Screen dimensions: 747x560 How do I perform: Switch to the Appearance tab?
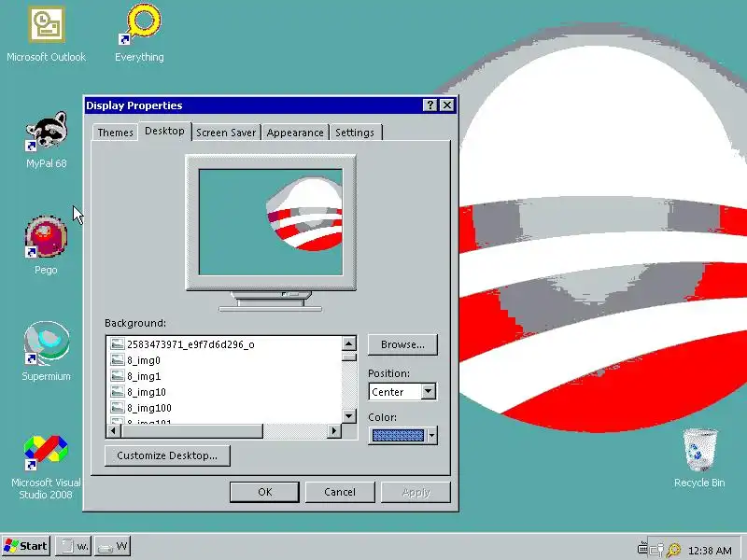point(295,133)
